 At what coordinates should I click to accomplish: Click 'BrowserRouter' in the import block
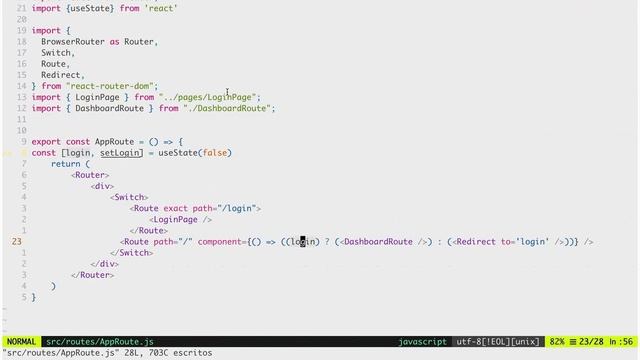point(73,42)
